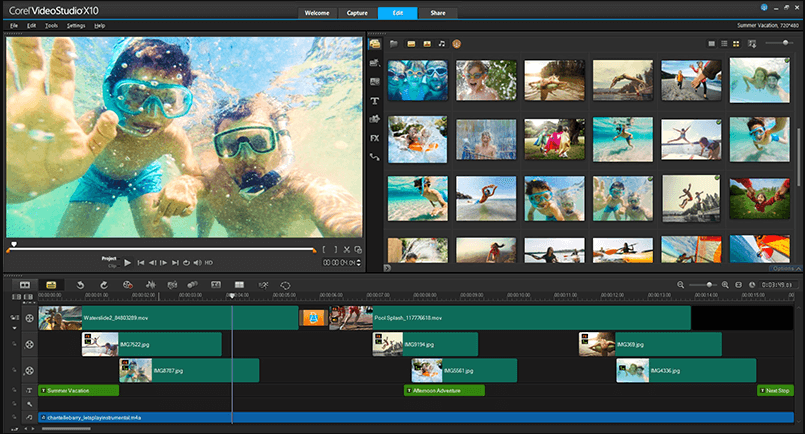
Task: Click the import media folder icon
Action: point(394,44)
